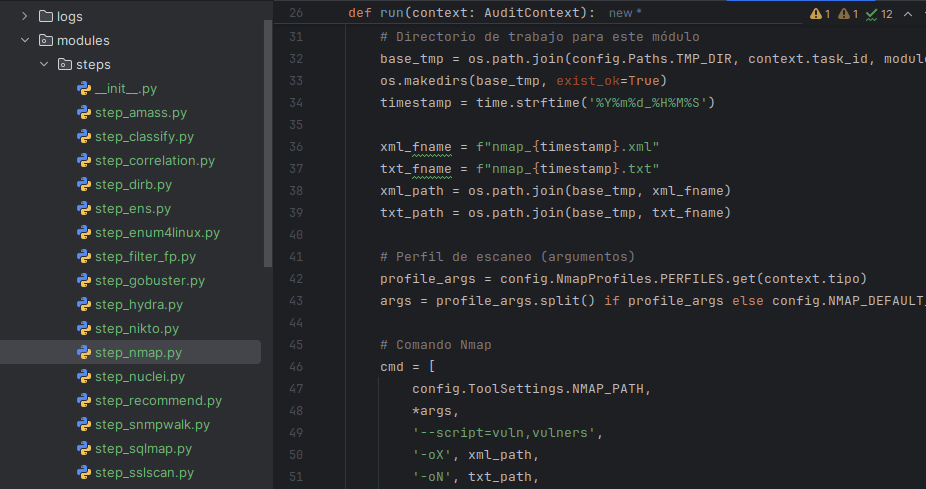The height and width of the screenshot is (489, 926).
Task: Click '--script=vuln,vulners' string
Action: pyautogui.click(x=504, y=433)
